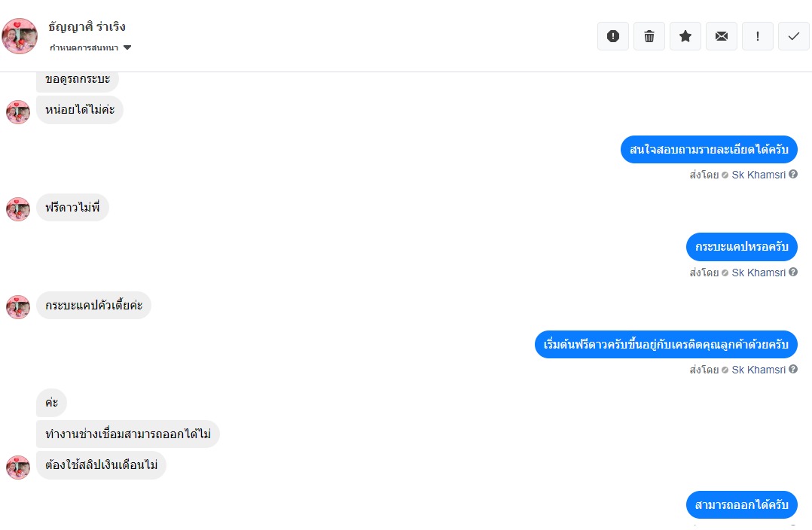
Task: Click help icon under เริ่มต้นฟรีดาว message
Action: coord(793,370)
